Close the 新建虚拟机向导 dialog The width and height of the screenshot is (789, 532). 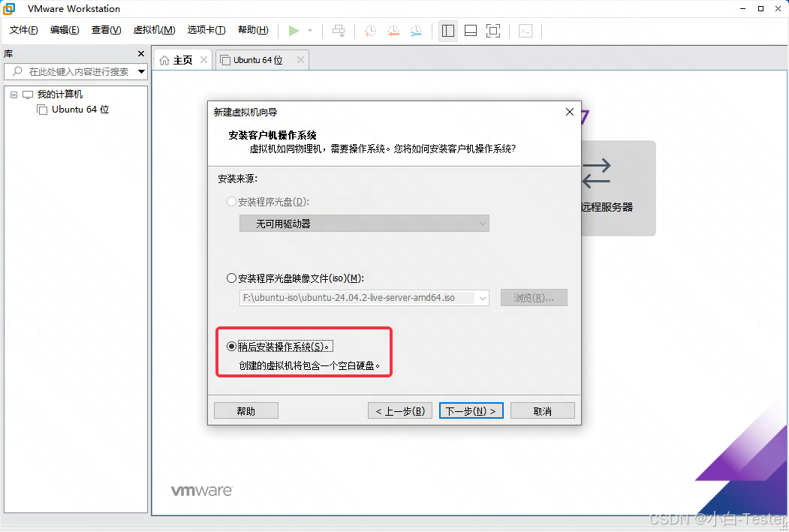(570, 112)
